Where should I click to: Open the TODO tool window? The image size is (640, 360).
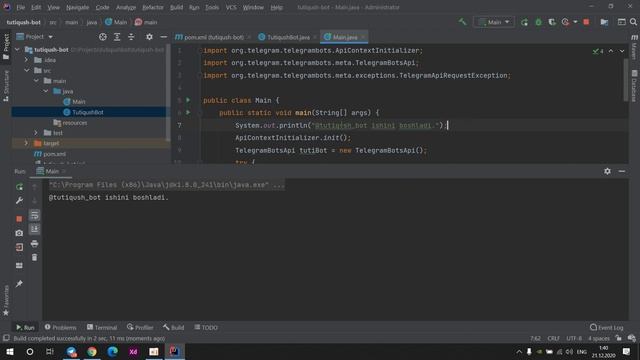(206, 327)
